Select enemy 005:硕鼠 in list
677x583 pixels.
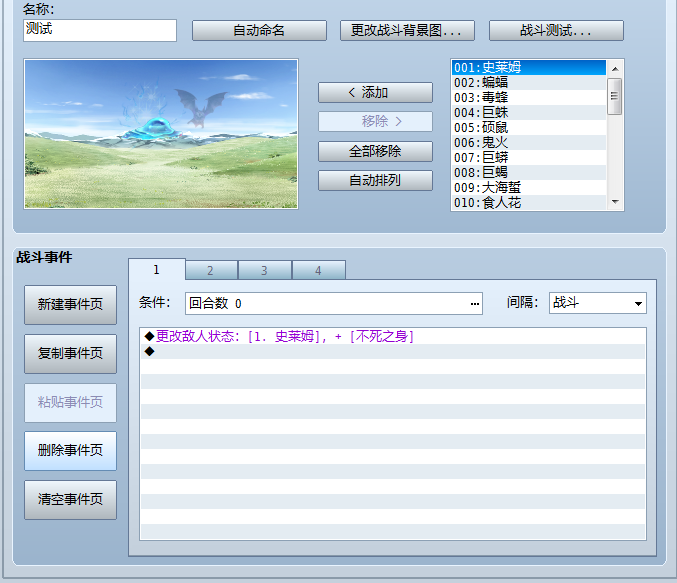coord(529,127)
